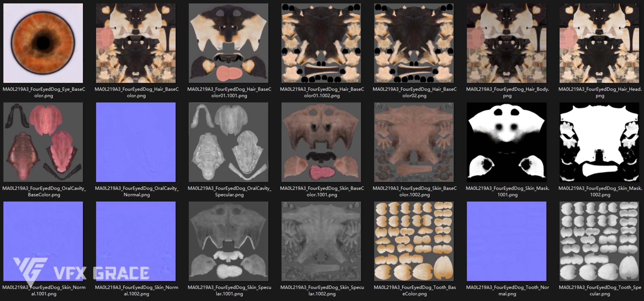644x301 pixels.
Task: Click filename label Tooth_Specular.png
Action: coord(600,290)
